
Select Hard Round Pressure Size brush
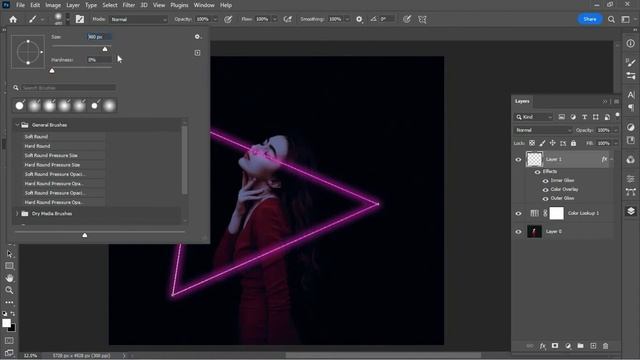[x=52, y=165]
